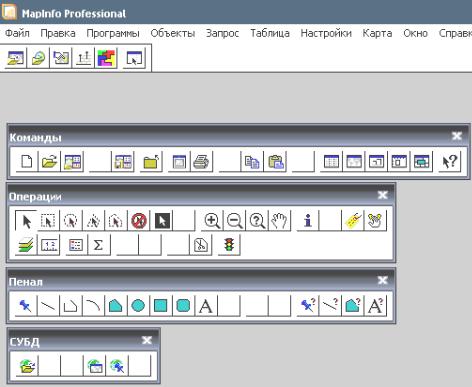Select the Zoom-out magnifier tool
The height and width of the screenshot is (387, 472).
point(234,221)
